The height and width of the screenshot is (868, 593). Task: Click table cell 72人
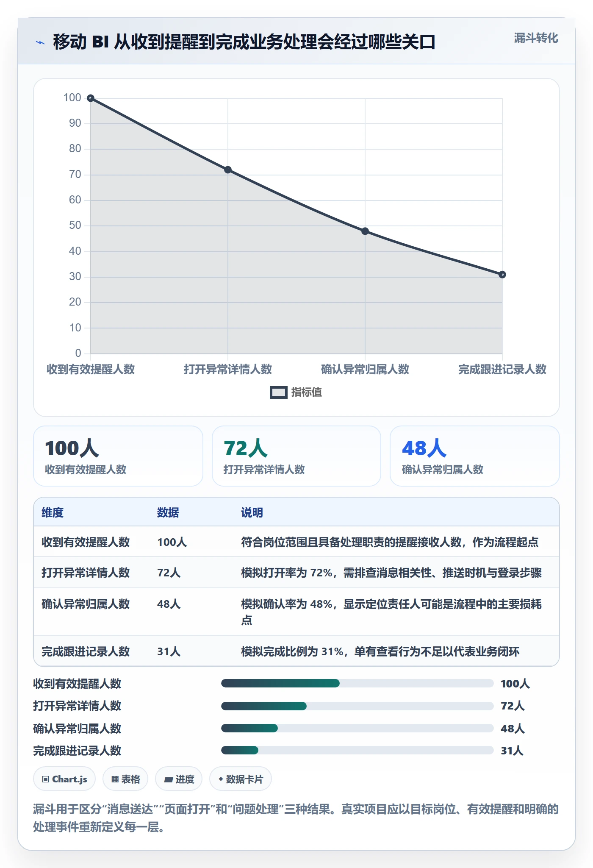(169, 573)
